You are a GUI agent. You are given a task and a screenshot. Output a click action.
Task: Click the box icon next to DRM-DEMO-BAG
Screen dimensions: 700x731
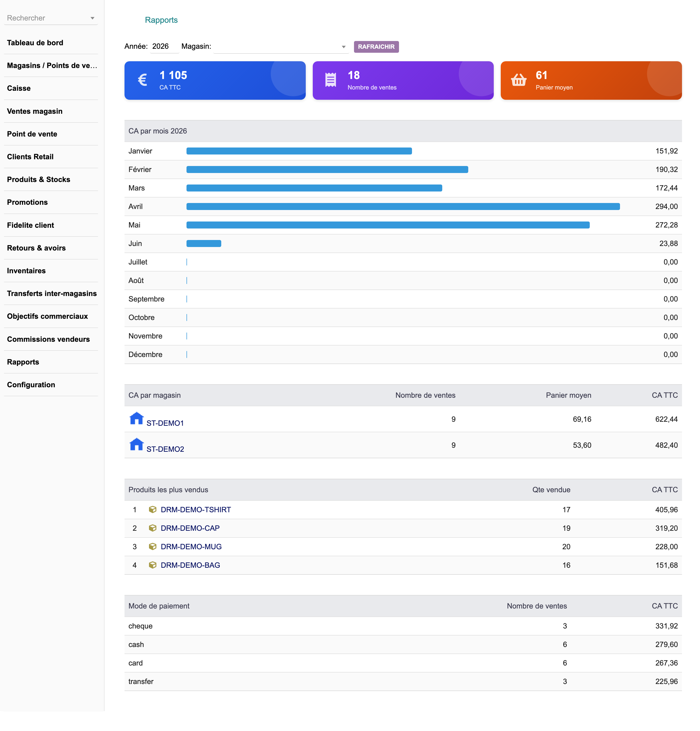152,565
